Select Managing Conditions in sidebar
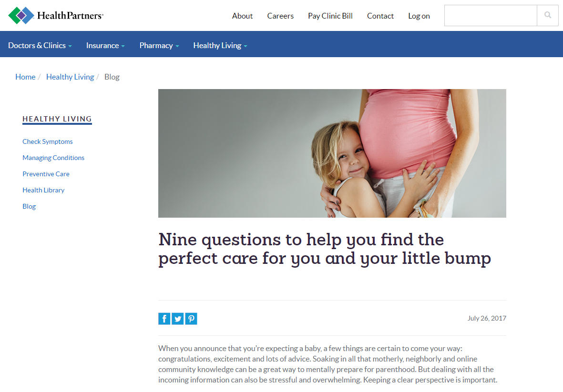 [x=53, y=158]
